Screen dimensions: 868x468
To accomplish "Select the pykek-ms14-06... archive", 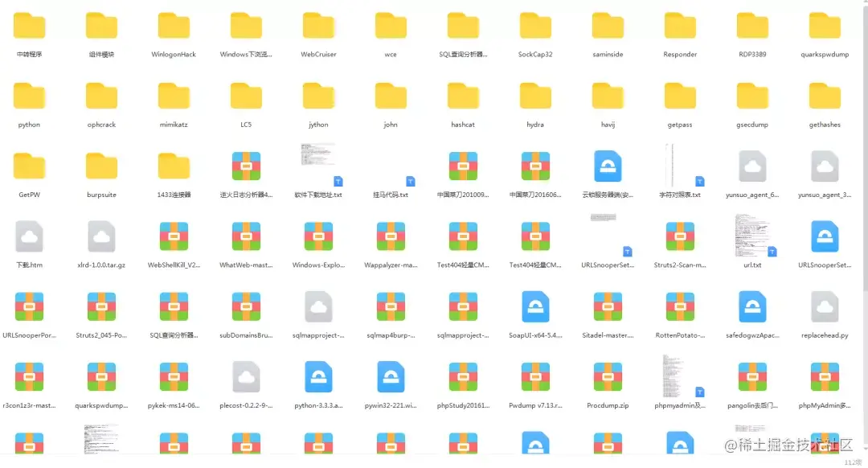I will point(174,377).
